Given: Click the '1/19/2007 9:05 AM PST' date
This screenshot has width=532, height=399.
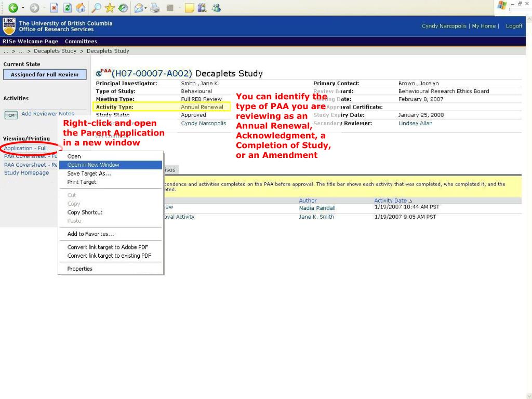Looking at the screenshot, I should coord(405,217).
